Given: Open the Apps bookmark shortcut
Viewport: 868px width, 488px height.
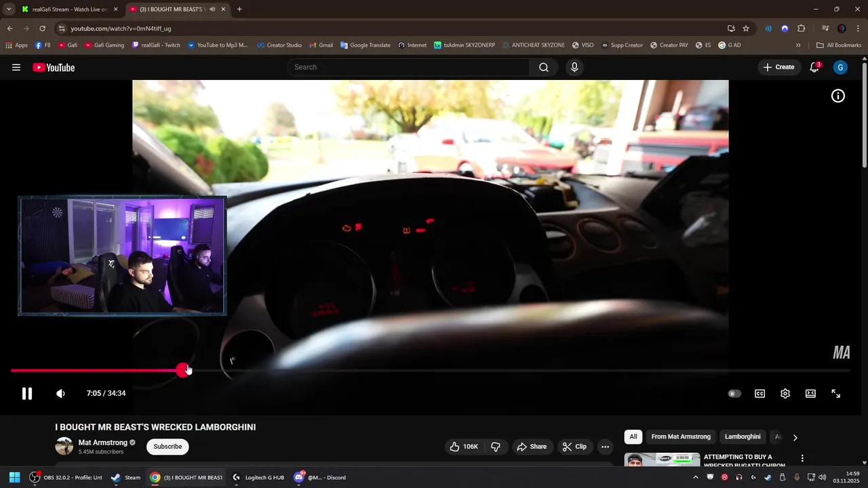Looking at the screenshot, I should click(16, 45).
